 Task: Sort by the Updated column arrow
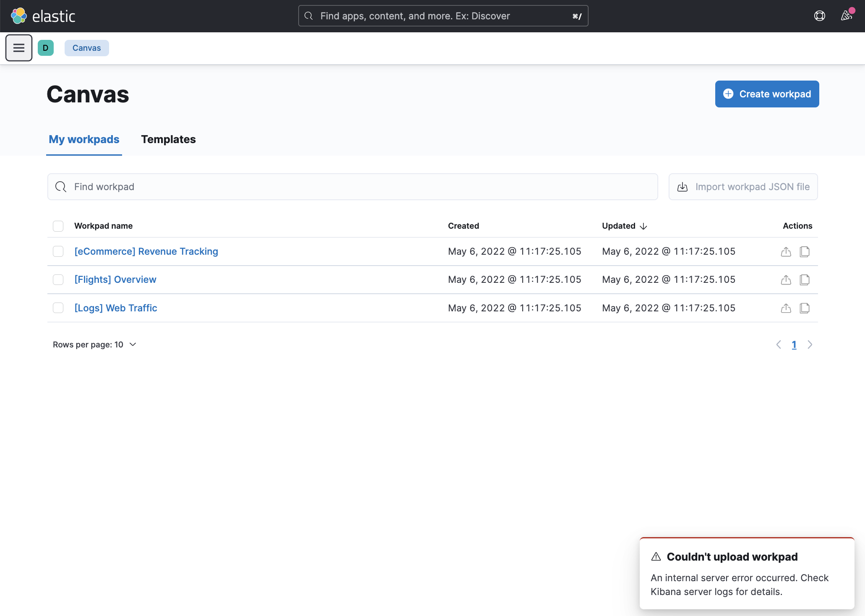[643, 226]
